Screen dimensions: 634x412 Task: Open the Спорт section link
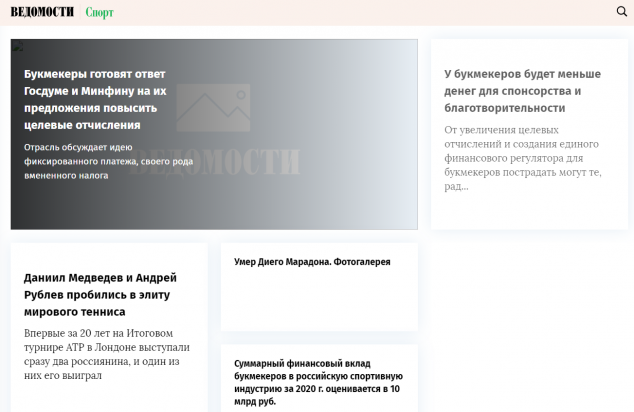coord(99,13)
